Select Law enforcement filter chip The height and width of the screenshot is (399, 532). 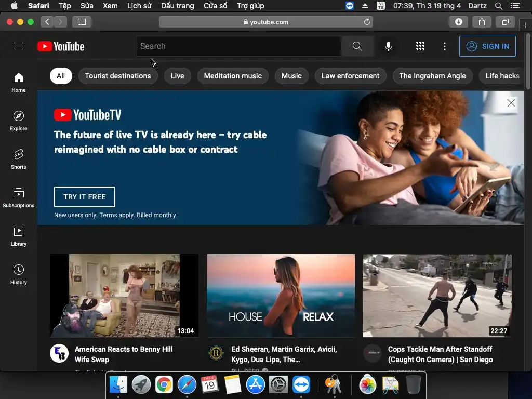351,76
